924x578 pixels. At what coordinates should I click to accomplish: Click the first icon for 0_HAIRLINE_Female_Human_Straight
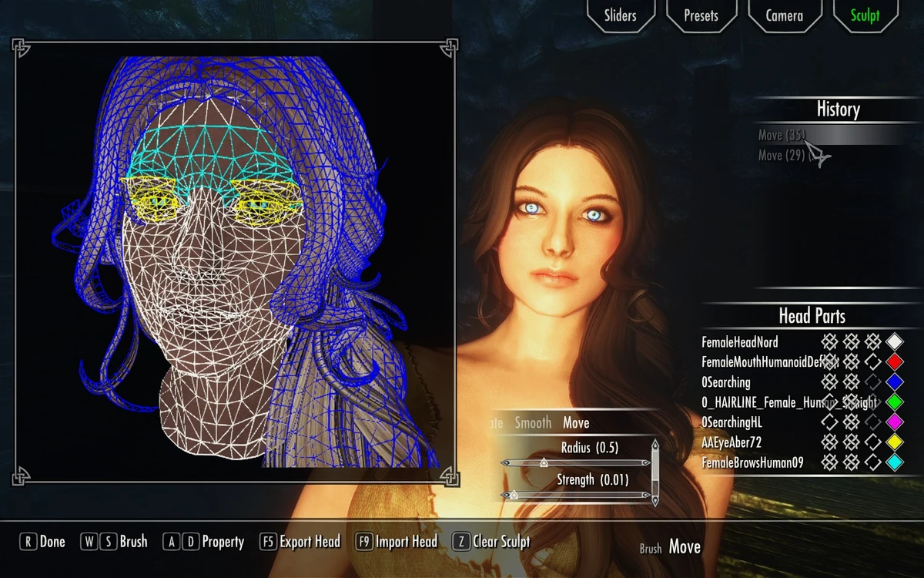pos(829,402)
